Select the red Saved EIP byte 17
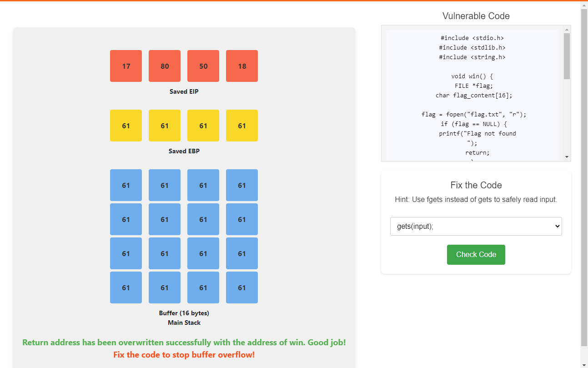The image size is (588, 368). tap(126, 66)
